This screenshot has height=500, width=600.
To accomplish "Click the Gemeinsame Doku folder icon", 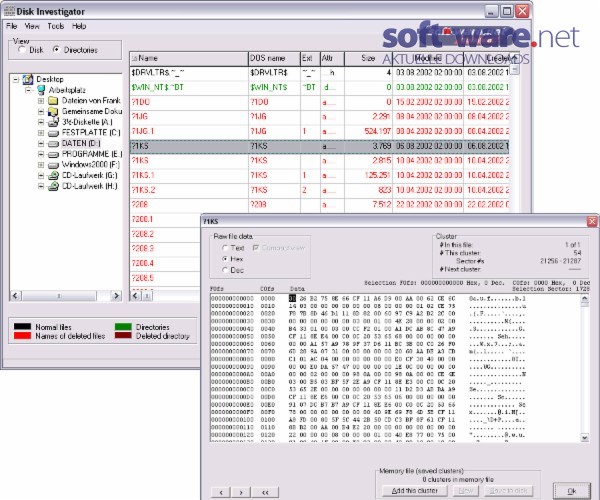I will [53, 112].
